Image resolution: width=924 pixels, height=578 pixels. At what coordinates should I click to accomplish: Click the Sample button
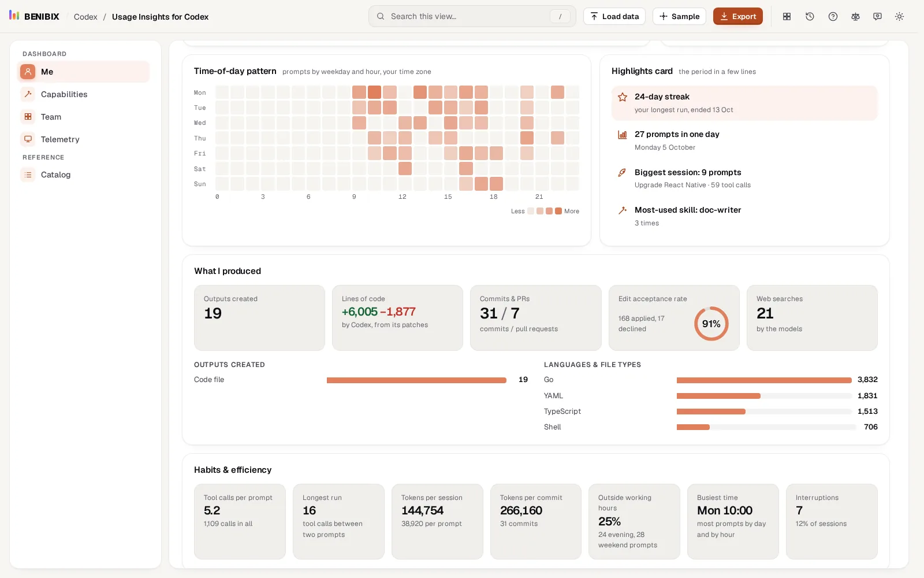click(679, 16)
